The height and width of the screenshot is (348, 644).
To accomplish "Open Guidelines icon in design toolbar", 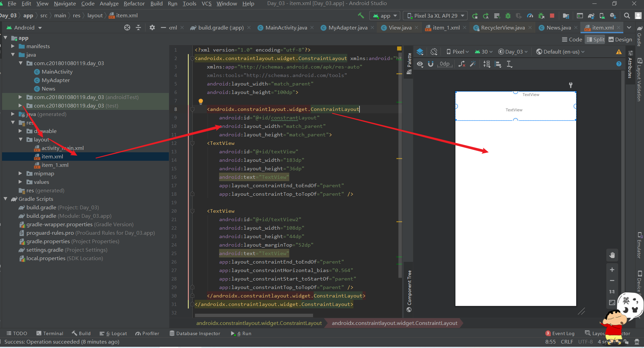I will tap(509, 64).
